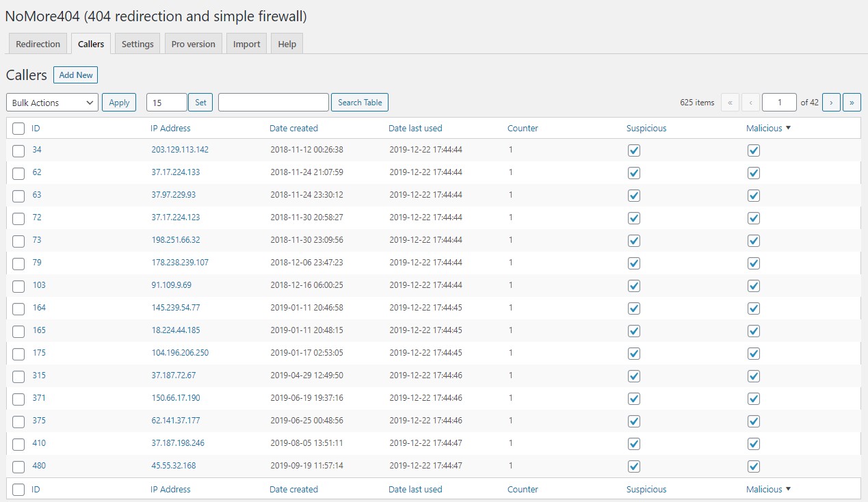Sort by Date last used header

coord(415,128)
